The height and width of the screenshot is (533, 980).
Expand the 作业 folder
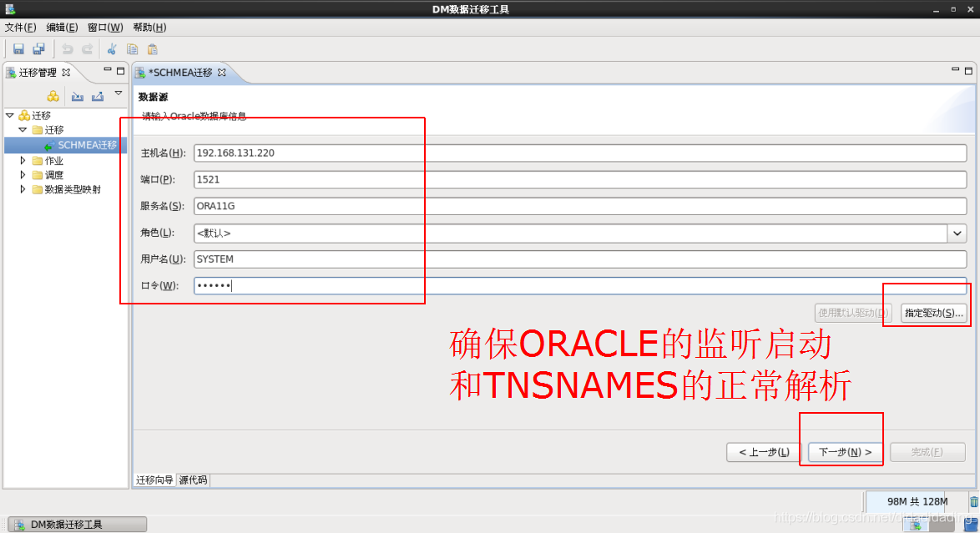[23, 161]
